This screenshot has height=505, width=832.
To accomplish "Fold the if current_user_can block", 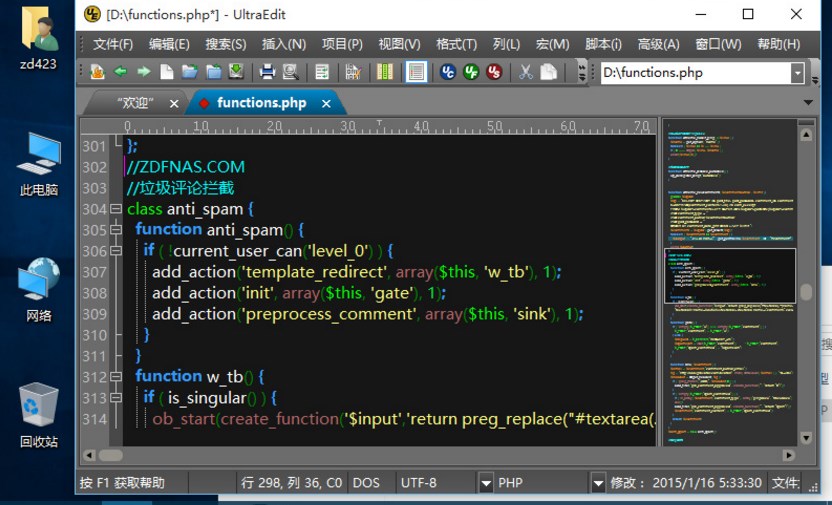I will tap(116, 251).
